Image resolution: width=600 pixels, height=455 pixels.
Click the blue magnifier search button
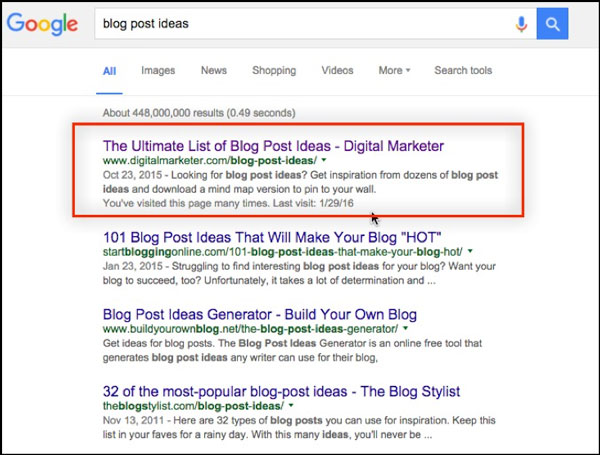coord(552,24)
